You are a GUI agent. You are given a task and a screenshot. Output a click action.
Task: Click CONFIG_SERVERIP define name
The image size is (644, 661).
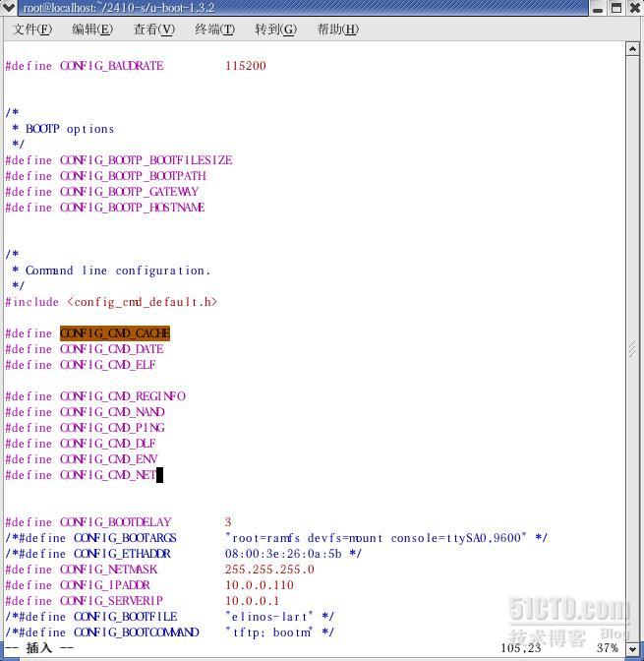[x=111, y=601]
